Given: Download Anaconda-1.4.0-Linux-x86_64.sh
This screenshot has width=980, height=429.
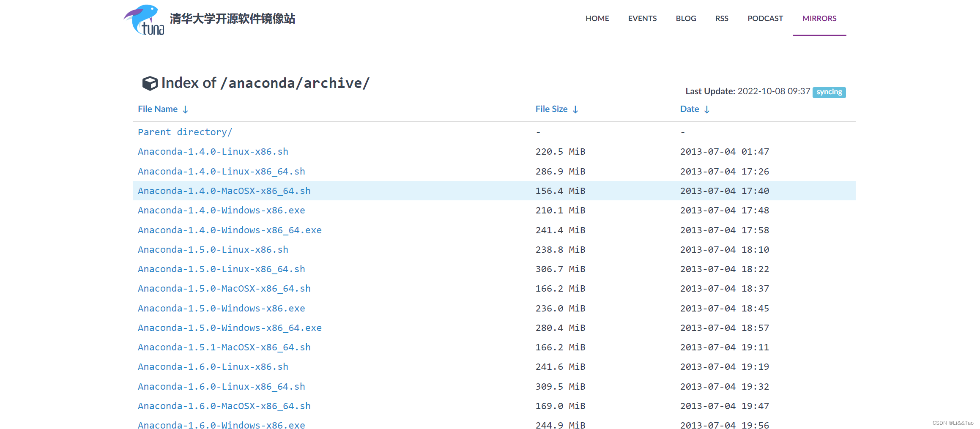Looking at the screenshot, I should pos(222,171).
